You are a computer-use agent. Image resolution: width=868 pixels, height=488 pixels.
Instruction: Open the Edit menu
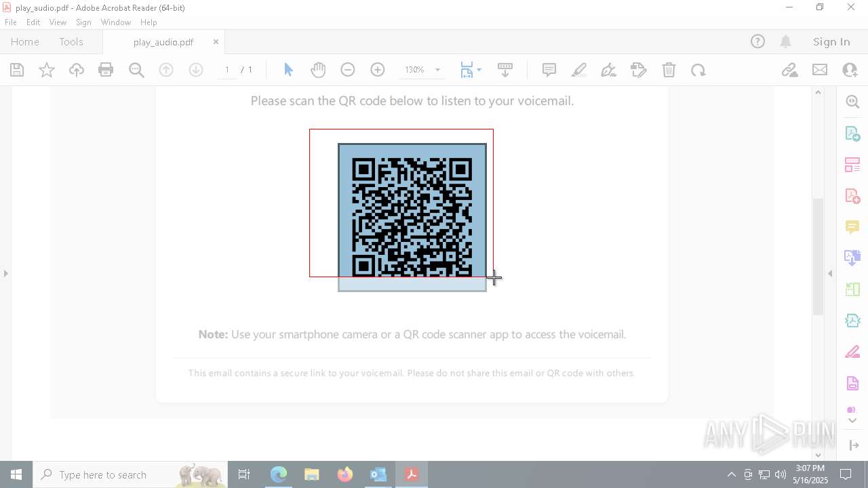point(33,22)
